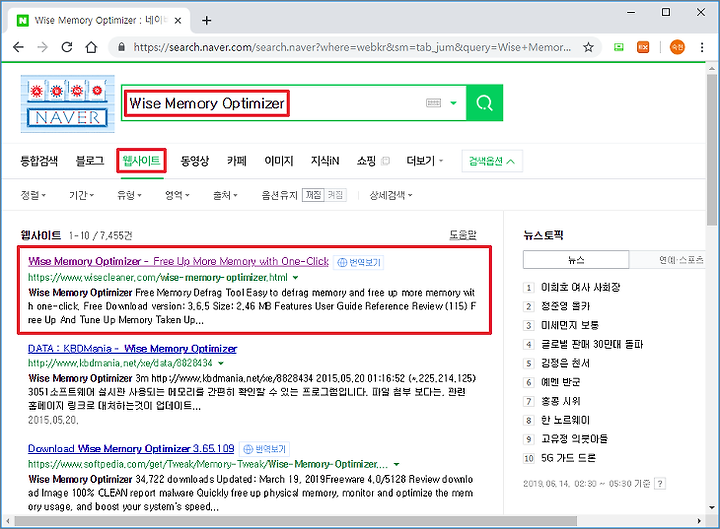
Task: Open news topic 정준영 몰카
Action: tap(565, 306)
